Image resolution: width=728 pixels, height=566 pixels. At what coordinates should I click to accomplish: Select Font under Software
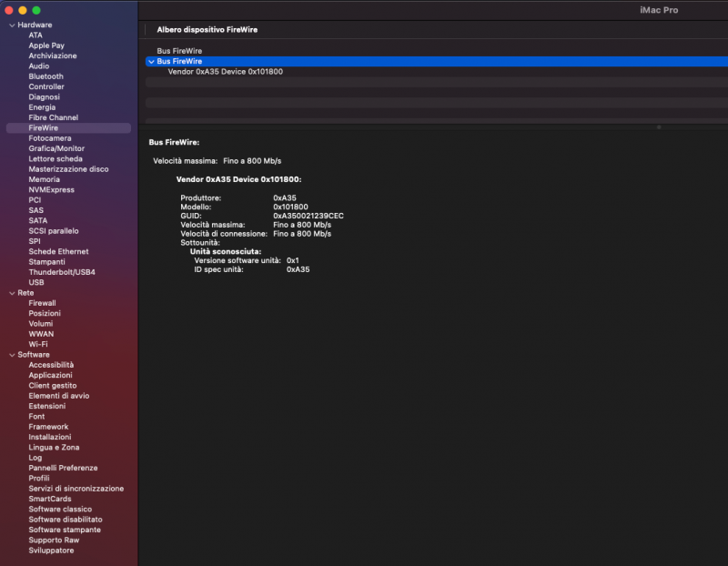[36, 417]
